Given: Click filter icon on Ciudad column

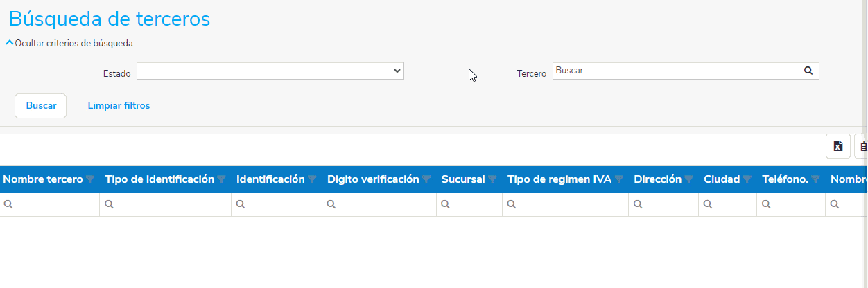Looking at the screenshot, I should (747, 179).
